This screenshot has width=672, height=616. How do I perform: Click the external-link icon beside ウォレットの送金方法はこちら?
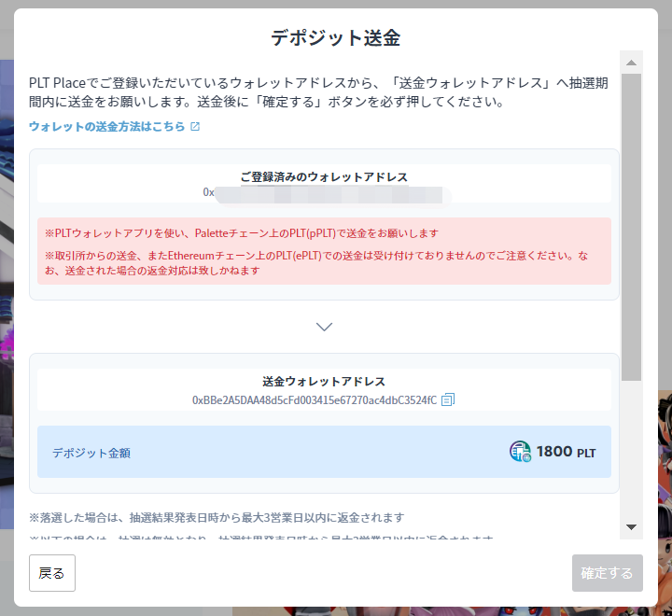pyautogui.click(x=195, y=126)
